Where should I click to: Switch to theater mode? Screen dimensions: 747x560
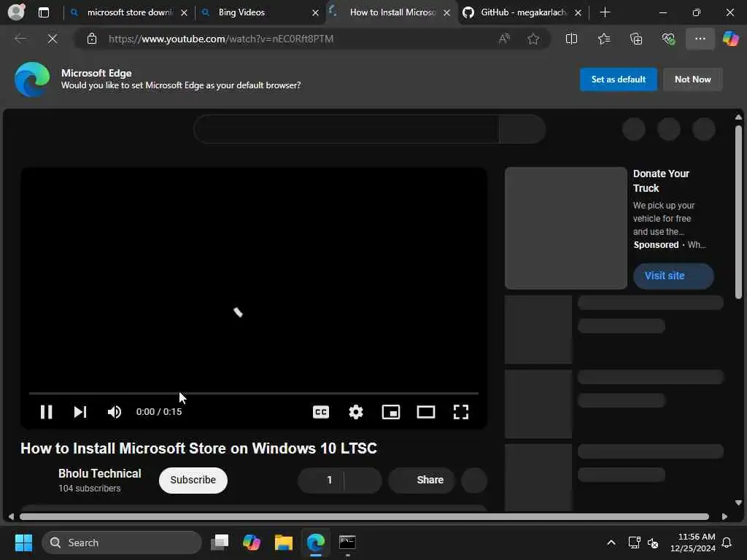pyautogui.click(x=425, y=412)
